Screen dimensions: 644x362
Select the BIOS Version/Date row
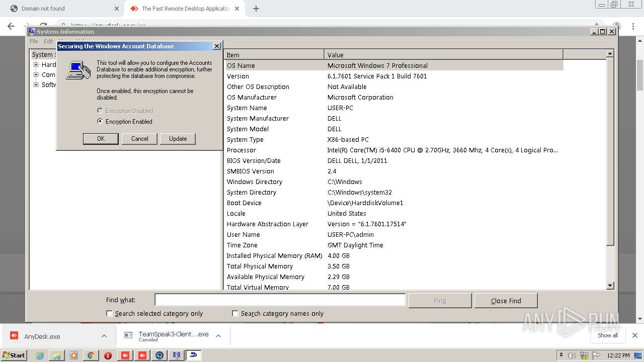pyautogui.click(x=393, y=160)
